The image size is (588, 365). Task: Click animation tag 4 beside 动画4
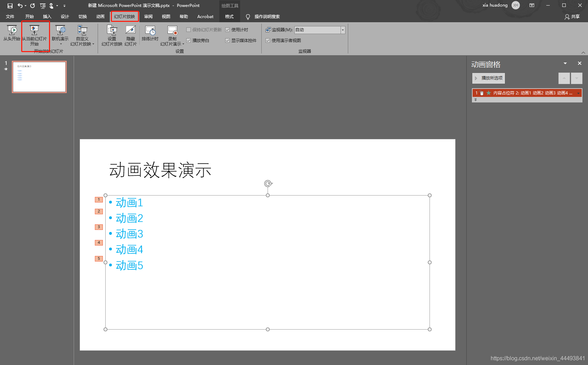pos(99,243)
